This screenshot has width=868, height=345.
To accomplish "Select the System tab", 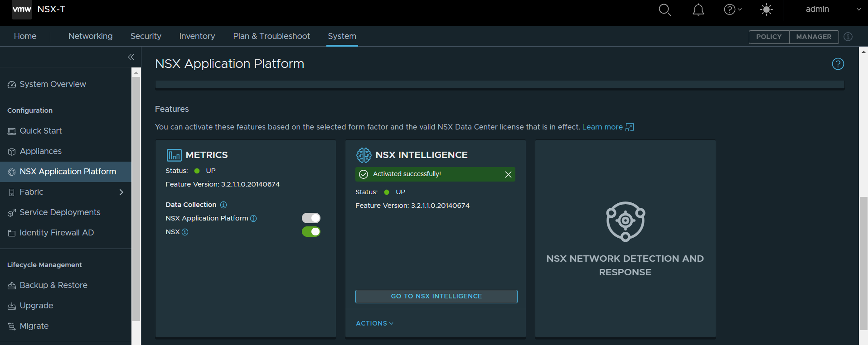I will click(342, 36).
